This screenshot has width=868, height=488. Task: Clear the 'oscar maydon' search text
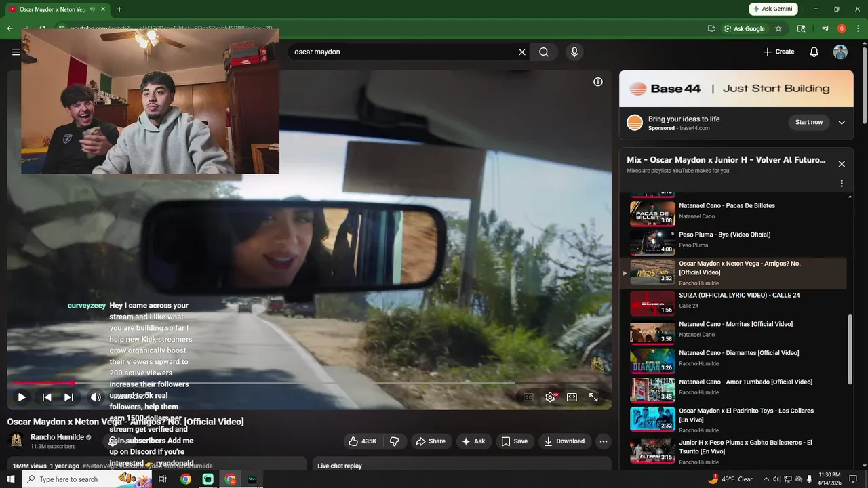click(522, 52)
